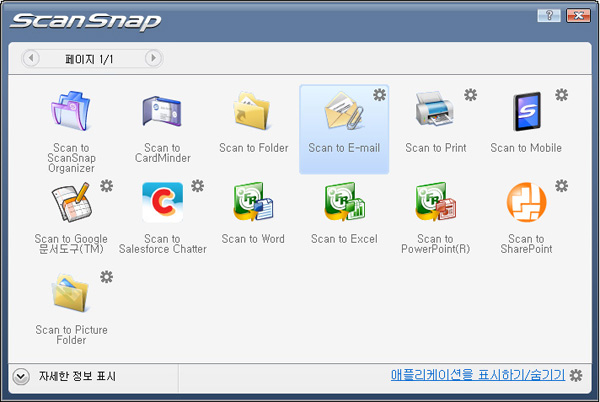The width and height of the screenshot is (600, 402).
Task: Expand 자세한 정보 표시 with chevron button
Action: (21, 376)
